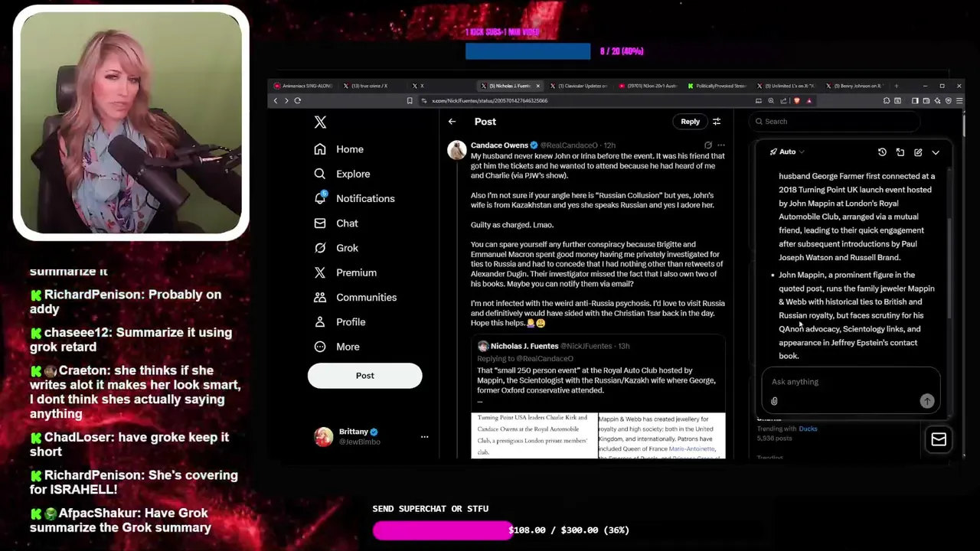
Task: Click the X Search field
Action: 835,122
